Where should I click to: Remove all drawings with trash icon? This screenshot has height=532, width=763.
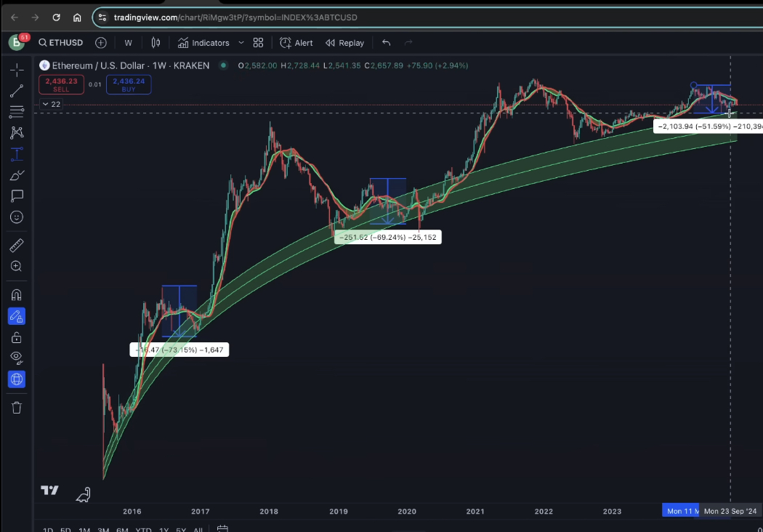(x=16, y=408)
